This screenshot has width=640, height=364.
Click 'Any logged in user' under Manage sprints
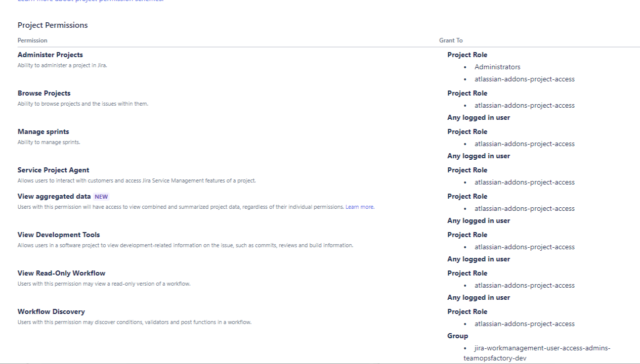[479, 156]
